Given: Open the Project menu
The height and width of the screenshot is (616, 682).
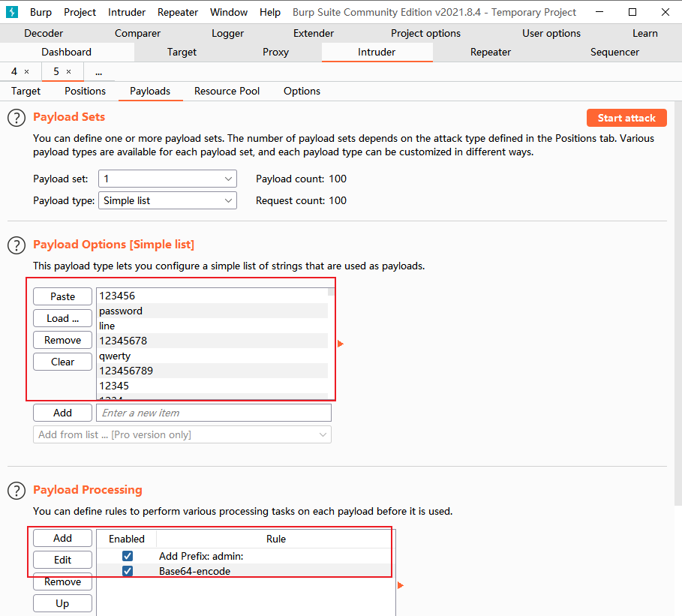Looking at the screenshot, I should pyautogui.click(x=80, y=12).
